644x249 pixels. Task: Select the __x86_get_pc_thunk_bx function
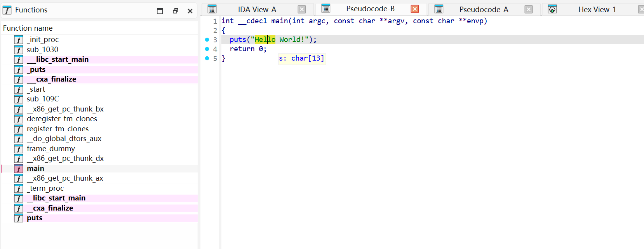point(99,109)
